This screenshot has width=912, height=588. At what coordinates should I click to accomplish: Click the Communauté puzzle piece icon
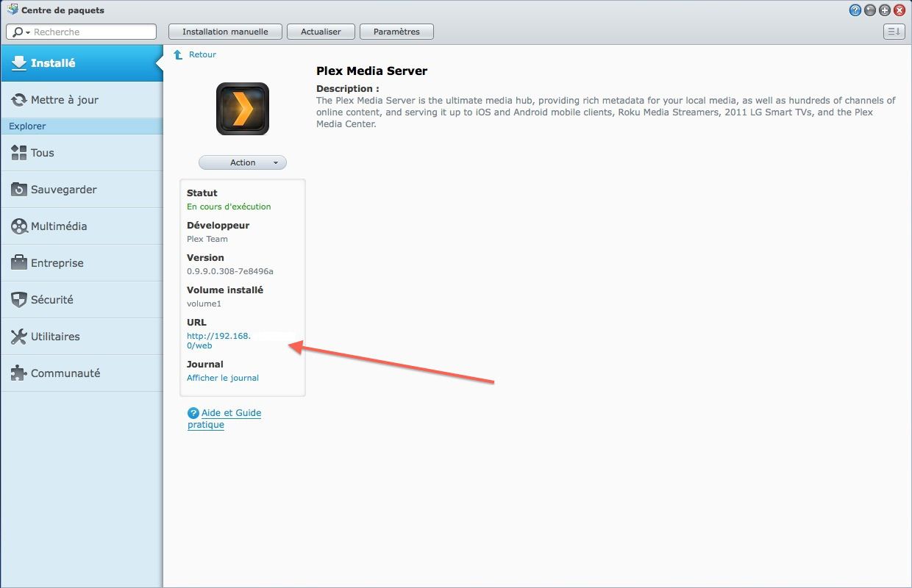[19, 373]
